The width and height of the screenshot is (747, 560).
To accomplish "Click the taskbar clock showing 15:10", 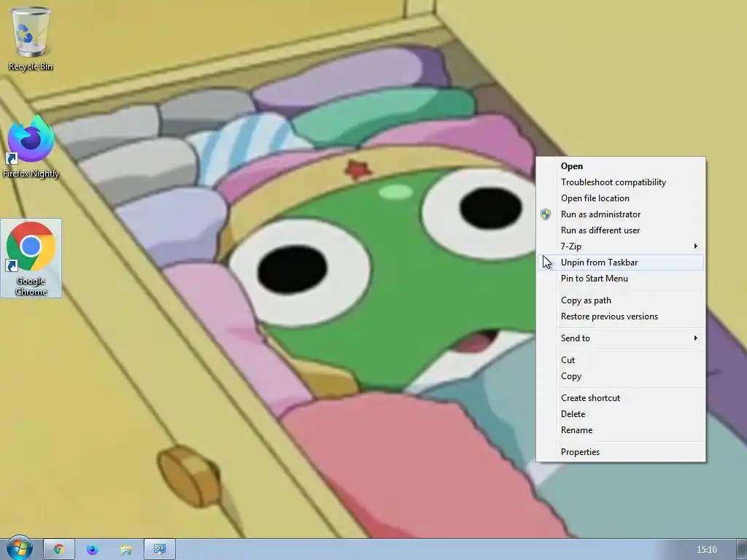I will tap(706, 550).
